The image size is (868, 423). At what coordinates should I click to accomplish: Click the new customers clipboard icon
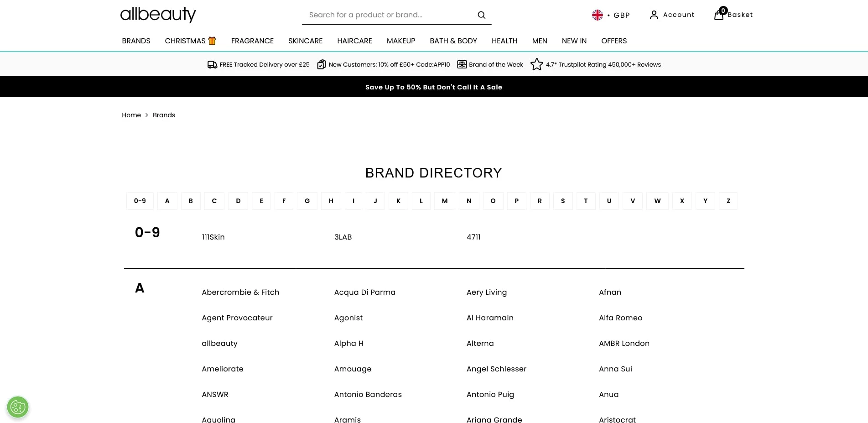point(322,64)
